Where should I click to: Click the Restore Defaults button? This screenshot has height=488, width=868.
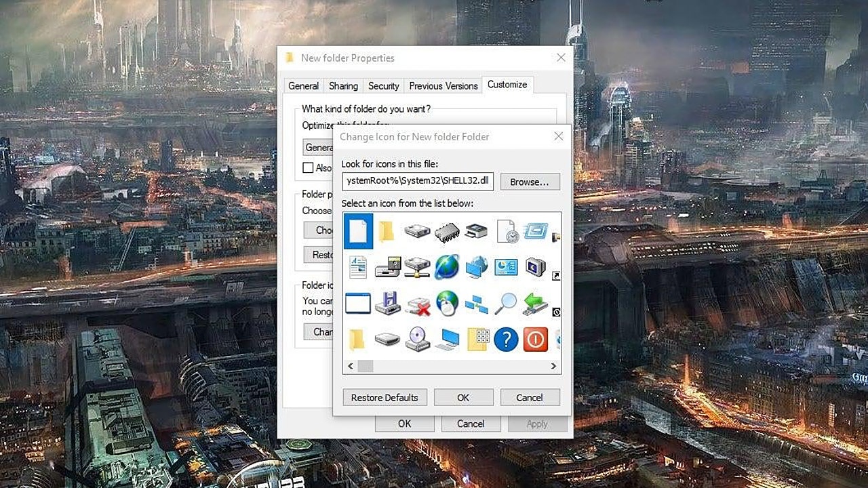384,397
